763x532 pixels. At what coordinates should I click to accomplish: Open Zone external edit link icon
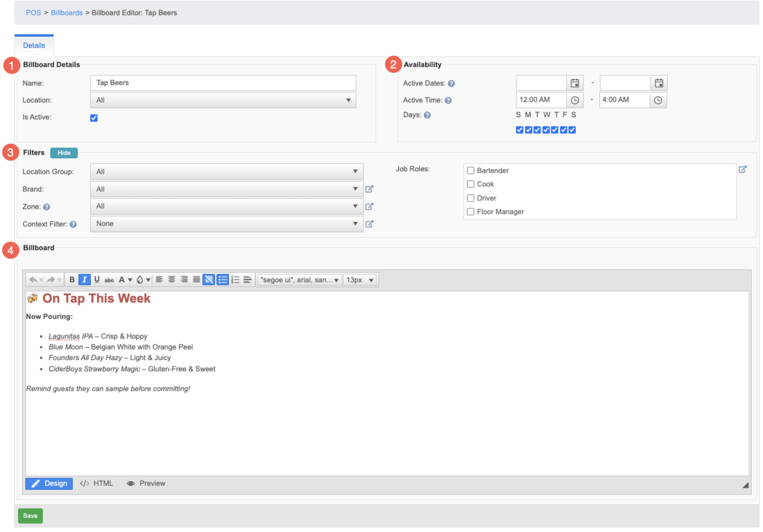pyautogui.click(x=369, y=207)
